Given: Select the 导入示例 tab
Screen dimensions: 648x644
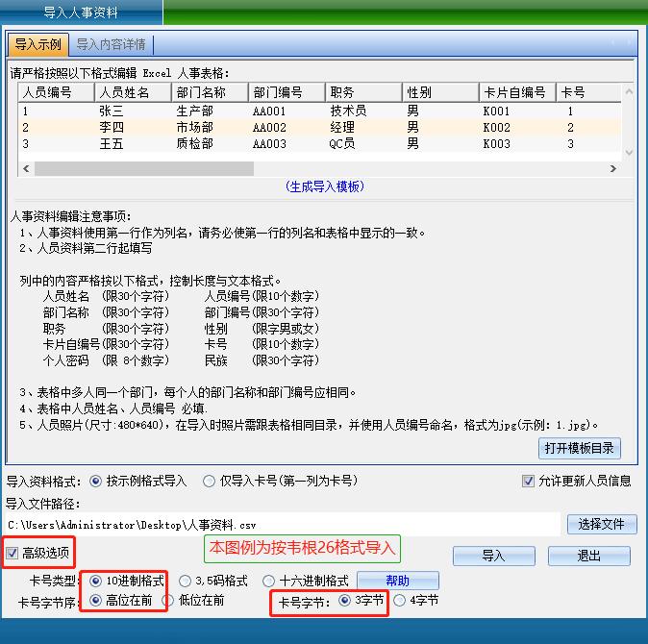Looking at the screenshot, I should tap(38, 44).
